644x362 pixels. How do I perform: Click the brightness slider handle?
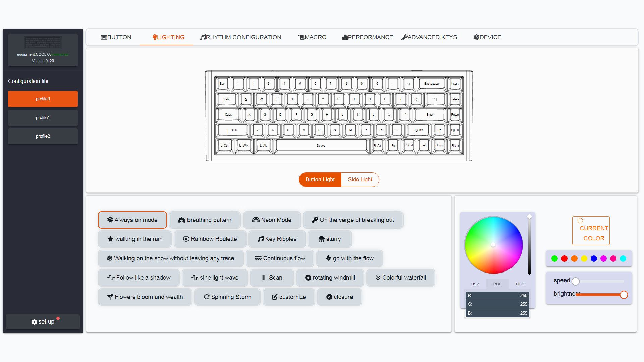coord(624,295)
